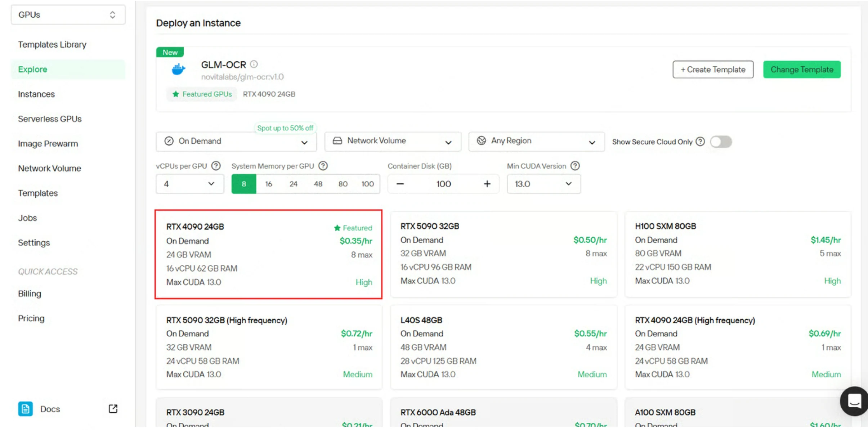868x430 pixels.
Task: Select 80 GB system memory option
Action: tap(343, 184)
